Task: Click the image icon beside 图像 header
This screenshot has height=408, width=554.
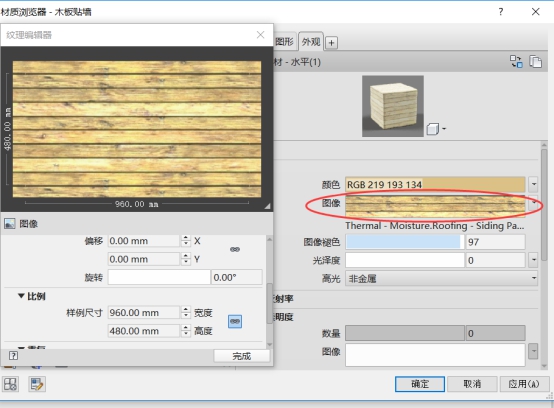Action: click(x=10, y=224)
